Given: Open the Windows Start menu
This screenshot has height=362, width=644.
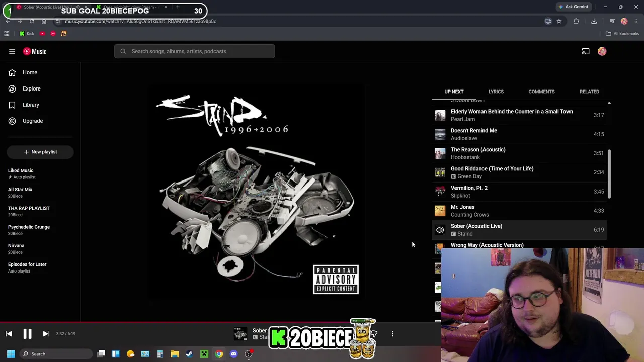Looking at the screenshot, I should point(11,354).
